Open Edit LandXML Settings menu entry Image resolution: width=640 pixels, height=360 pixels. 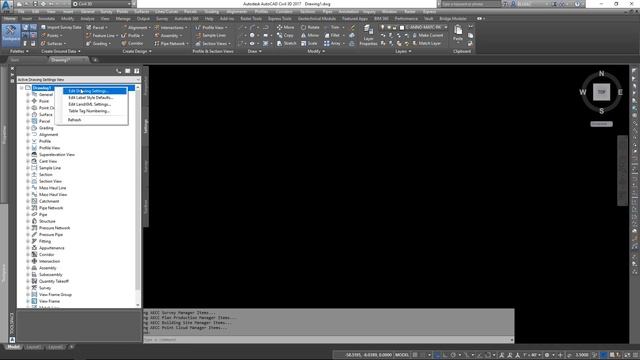click(x=89, y=104)
